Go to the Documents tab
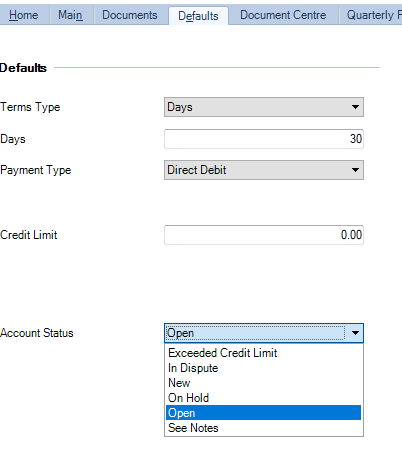402x463 pixels. pyautogui.click(x=130, y=15)
